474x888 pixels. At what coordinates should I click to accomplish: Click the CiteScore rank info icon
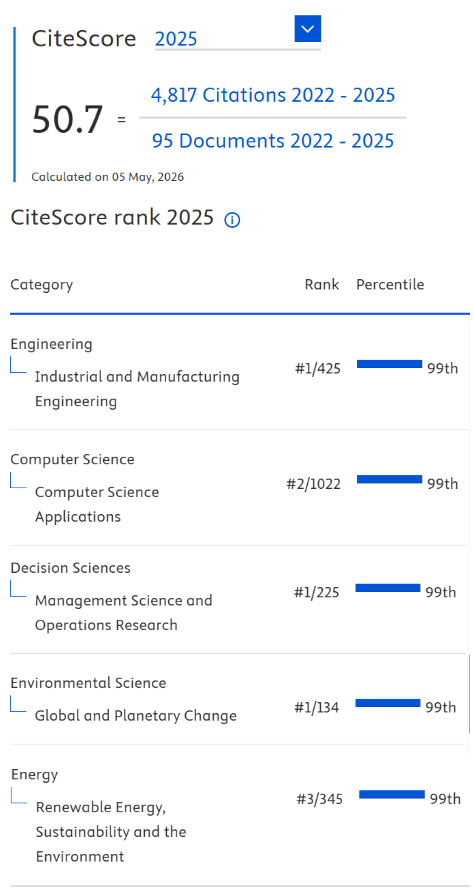pyautogui.click(x=232, y=220)
